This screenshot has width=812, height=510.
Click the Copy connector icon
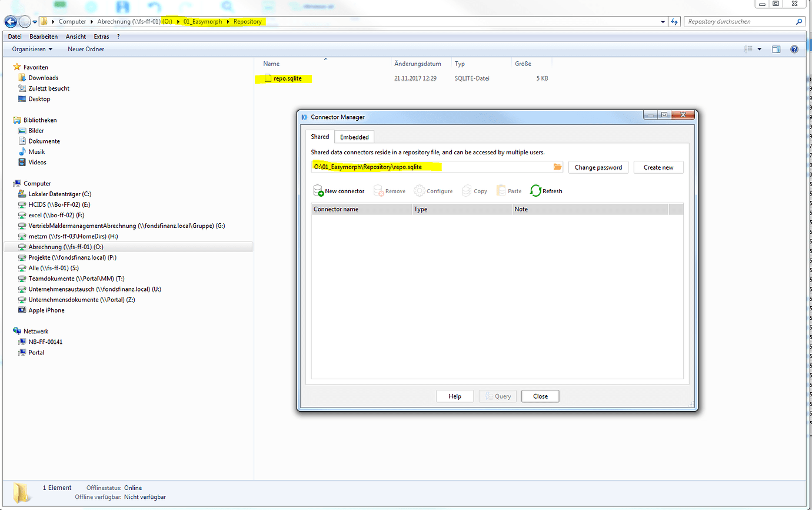tap(467, 191)
